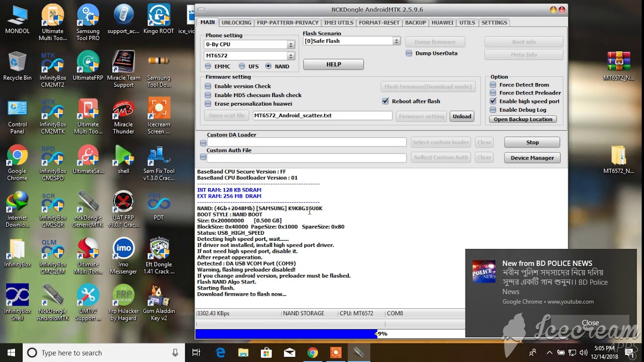Open Microsoft Edge from taskbar

click(x=220, y=352)
